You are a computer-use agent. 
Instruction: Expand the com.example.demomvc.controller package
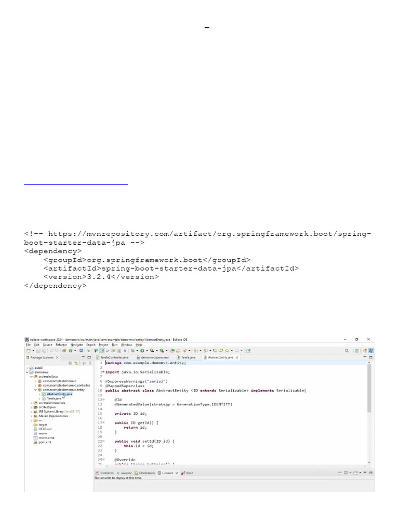click(x=35, y=385)
